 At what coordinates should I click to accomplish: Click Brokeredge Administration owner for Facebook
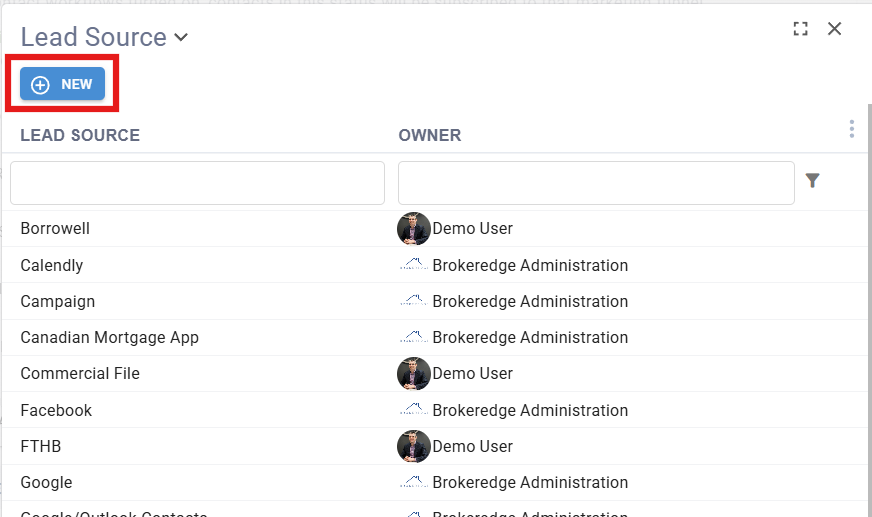[530, 410]
